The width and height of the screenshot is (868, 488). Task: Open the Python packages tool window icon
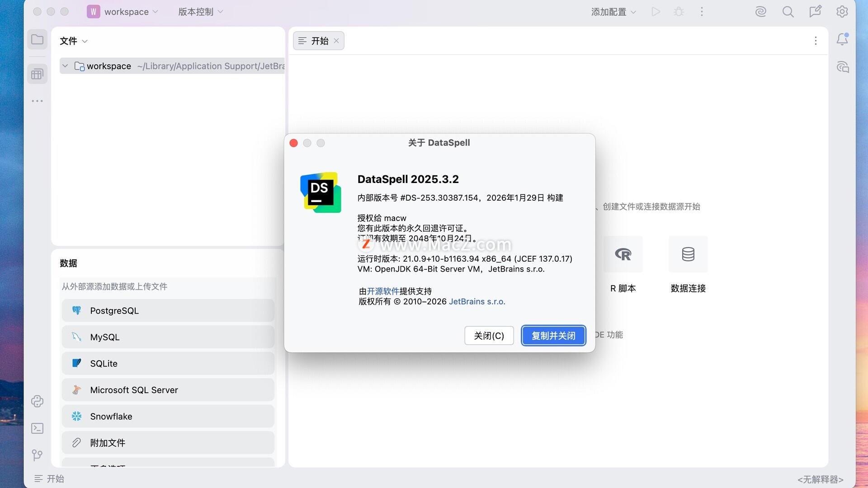[x=37, y=401]
